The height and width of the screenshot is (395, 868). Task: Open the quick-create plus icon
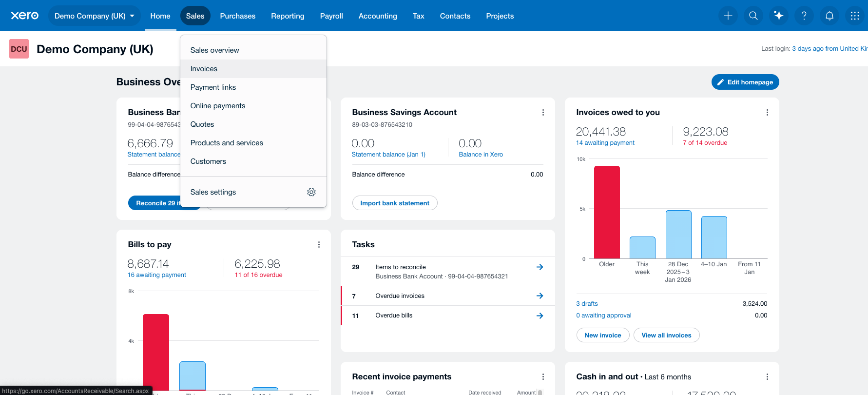tap(728, 16)
